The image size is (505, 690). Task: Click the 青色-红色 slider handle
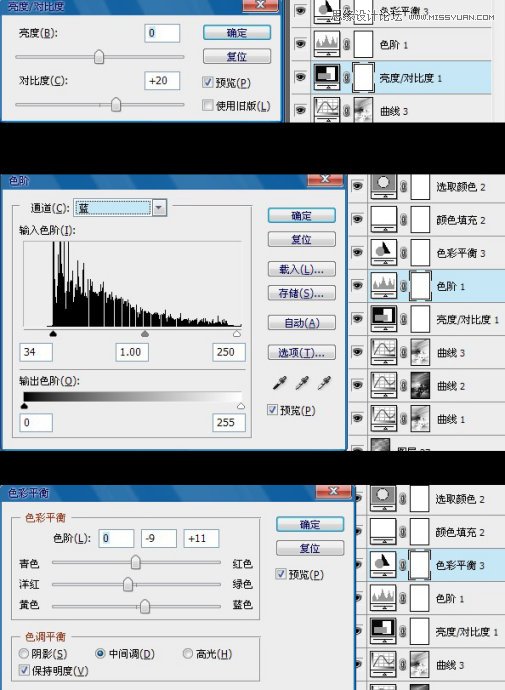tap(135, 562)
